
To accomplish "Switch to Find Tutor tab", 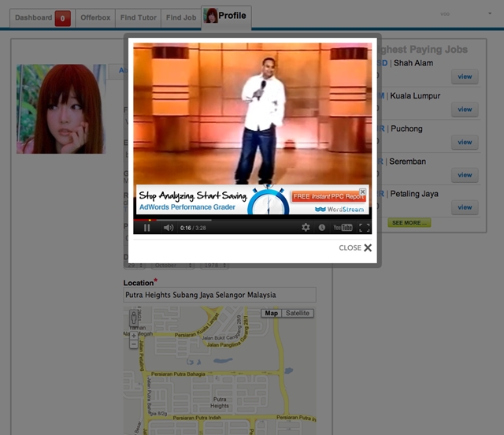I will tap(139, 17).
